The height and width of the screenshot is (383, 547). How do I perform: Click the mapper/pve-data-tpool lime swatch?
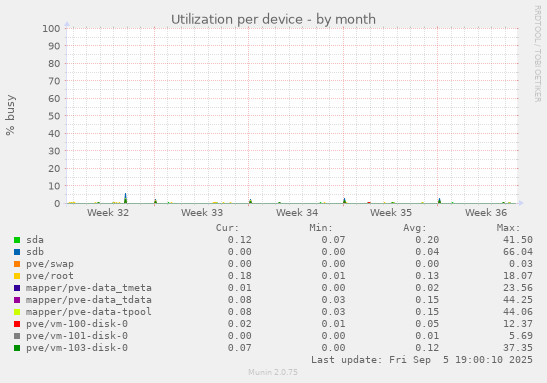pos(17,312)
